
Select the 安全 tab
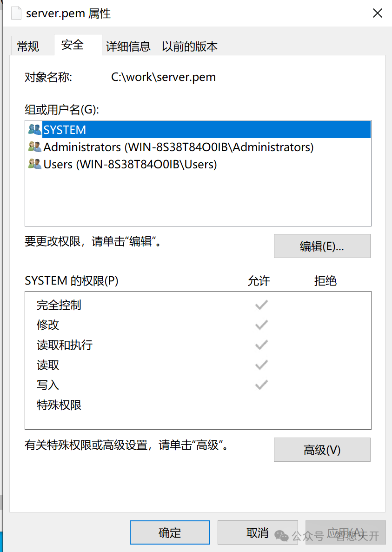click(73, 45)
